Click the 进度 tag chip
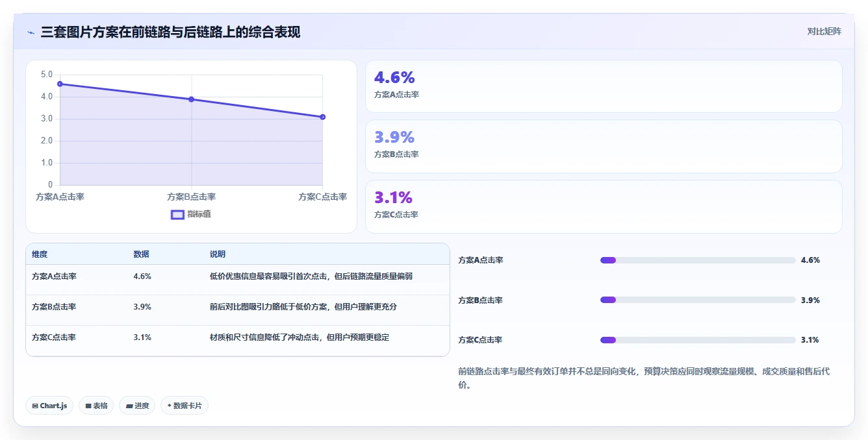868x440 pixels. click(x=137, y=406)
